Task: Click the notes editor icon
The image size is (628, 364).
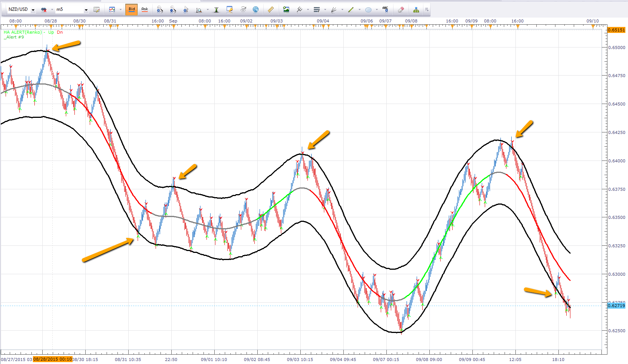Action: 97,10
